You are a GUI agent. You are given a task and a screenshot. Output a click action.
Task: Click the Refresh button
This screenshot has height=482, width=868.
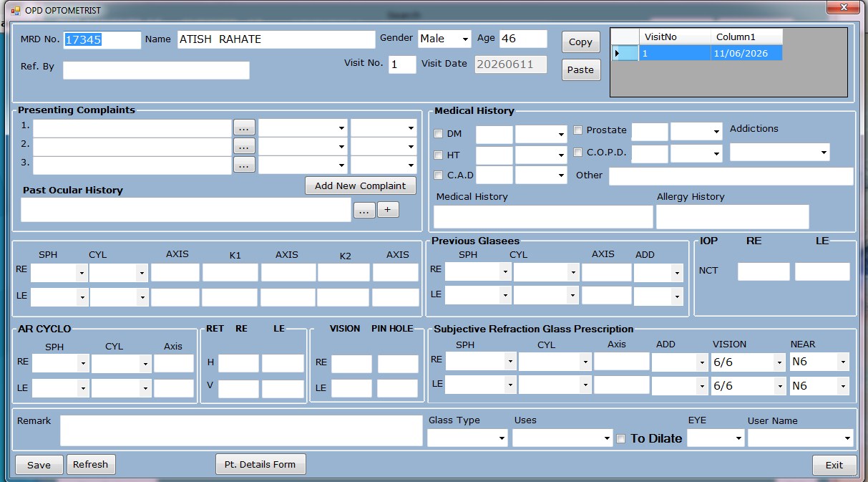[x=91, y=464]
